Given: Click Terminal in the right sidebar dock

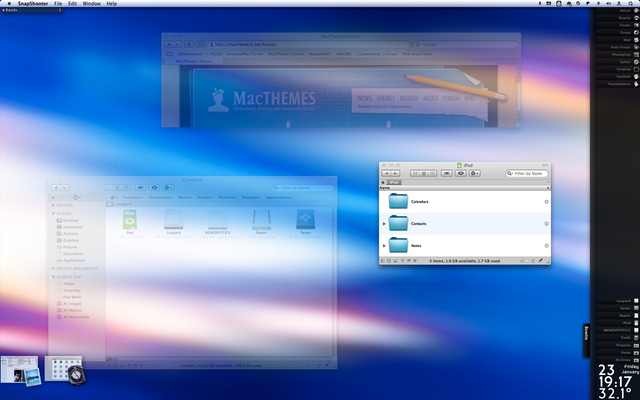Looking at the screenshot, I should click(618, 69).
